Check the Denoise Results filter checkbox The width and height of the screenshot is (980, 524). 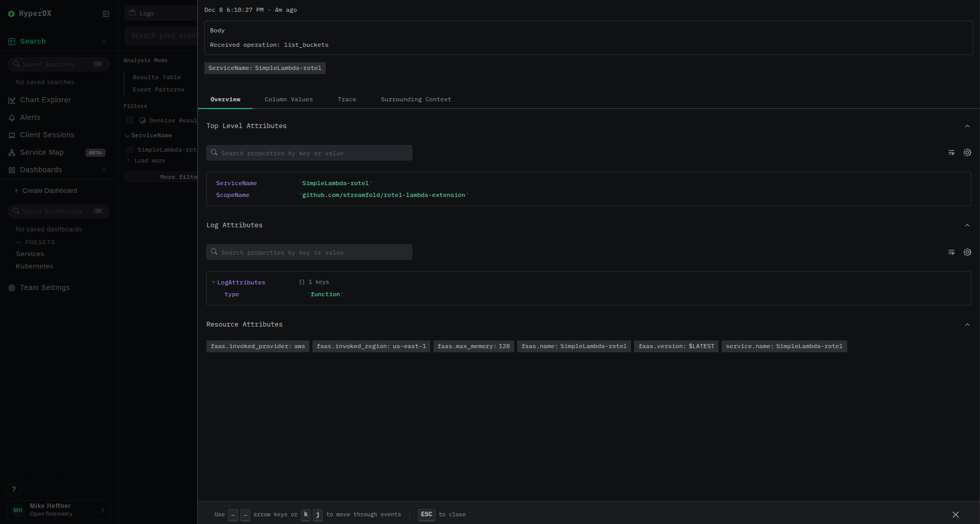click(130, 120)
